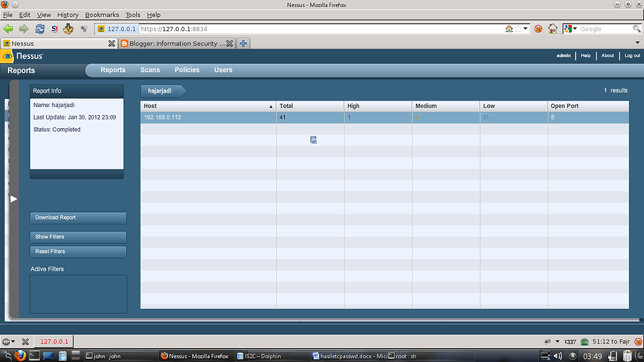Open the search engine selector dropdown
This screenshot has width=644, height=362.
pos(570,29)
